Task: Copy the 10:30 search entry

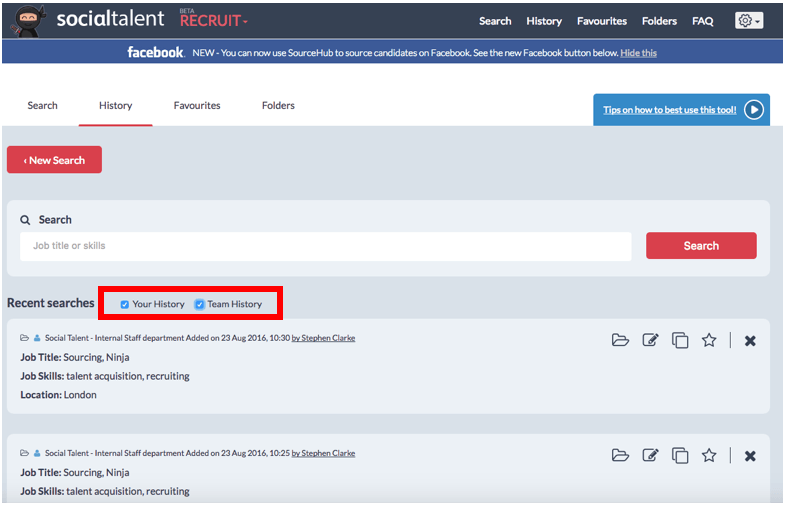Action: coord(680,340)
